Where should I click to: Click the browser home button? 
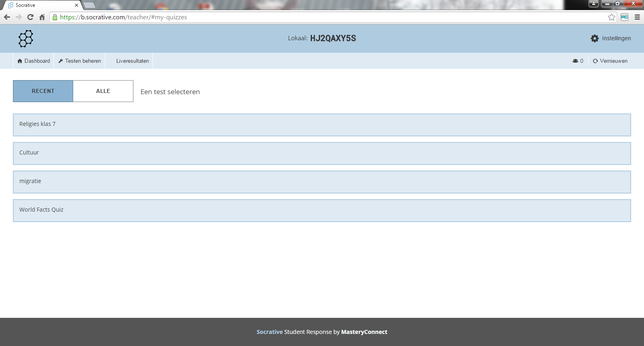(42, 17)
